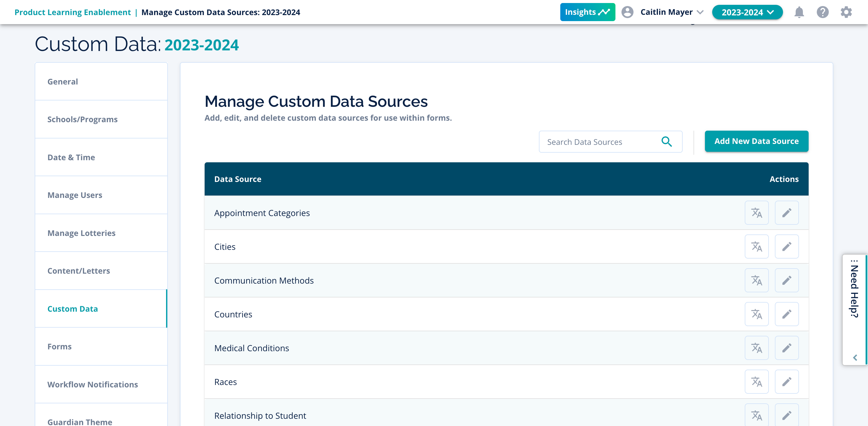Image resolution: width=868 pixels, height=426 pixels.
Task: Click the search magnifier icon
Action: click(666, 142)
